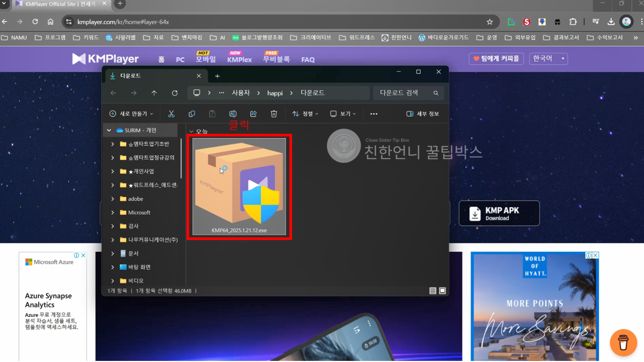This screenshot has width=644, height=362.
Task: Click the Delete trash icon in Explorer
Action: click(x=274, y=114)
